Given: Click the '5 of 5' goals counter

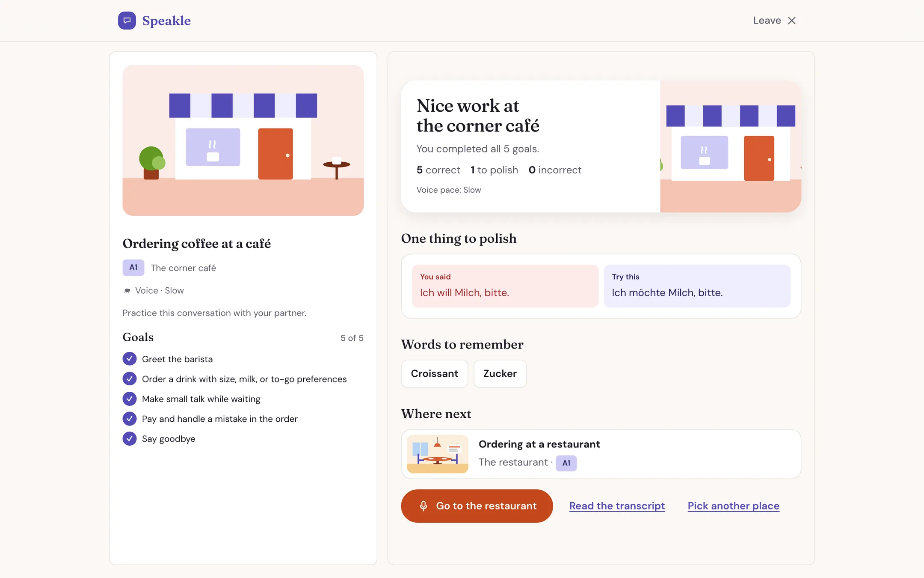Looking at the screenshot, I should click(352, 338).
